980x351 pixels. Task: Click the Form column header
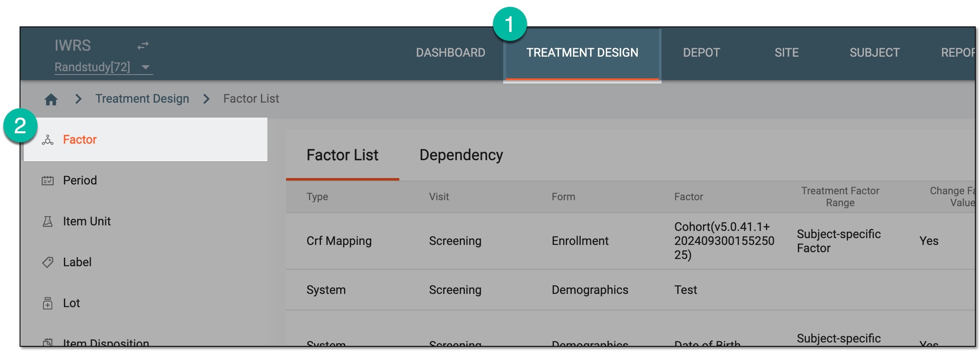pos(563,197)
